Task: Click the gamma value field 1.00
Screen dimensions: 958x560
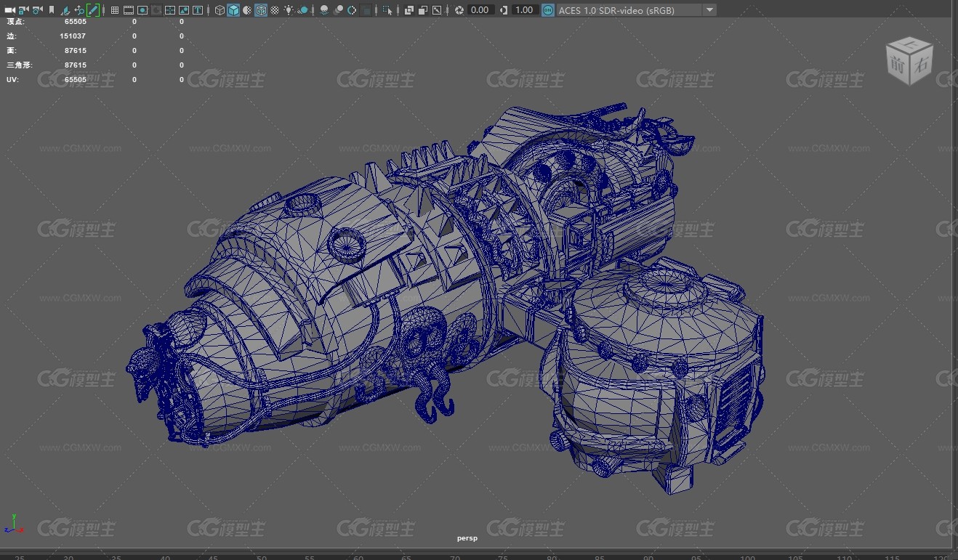Action: [524, 10]
